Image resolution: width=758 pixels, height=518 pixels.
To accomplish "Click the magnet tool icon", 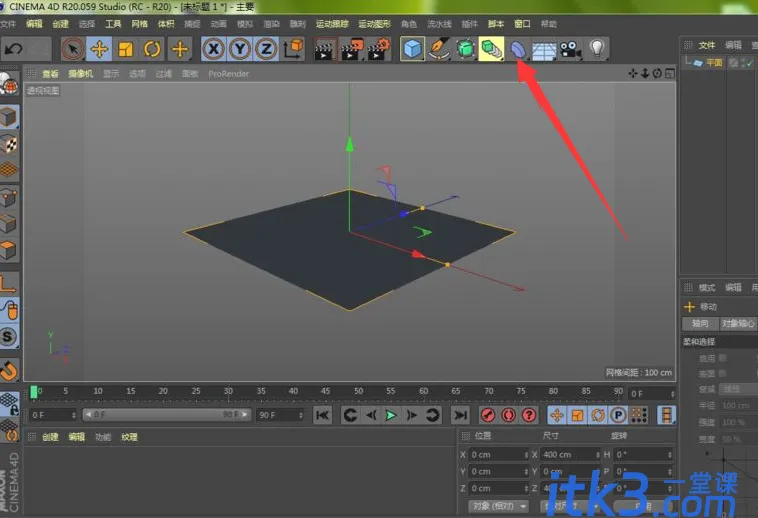I will click(9, 370).
